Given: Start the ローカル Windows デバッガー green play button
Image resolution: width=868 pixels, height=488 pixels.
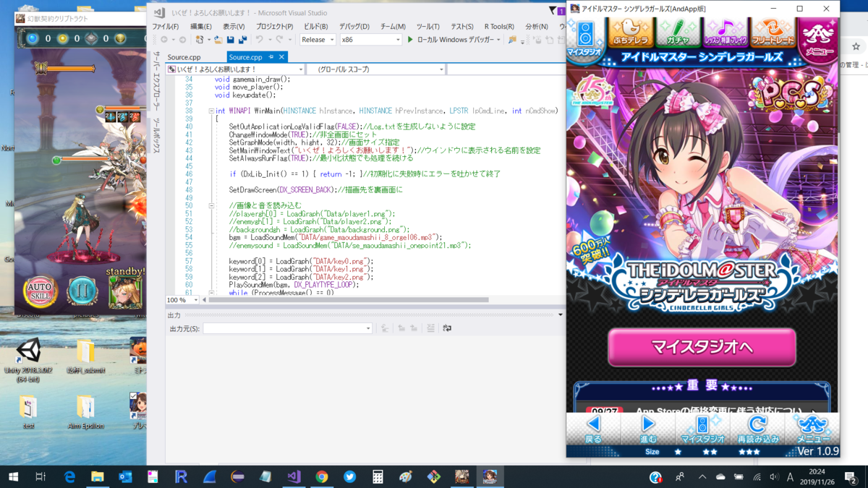Looking at the screenshot, I should click(x=410, y=40).
